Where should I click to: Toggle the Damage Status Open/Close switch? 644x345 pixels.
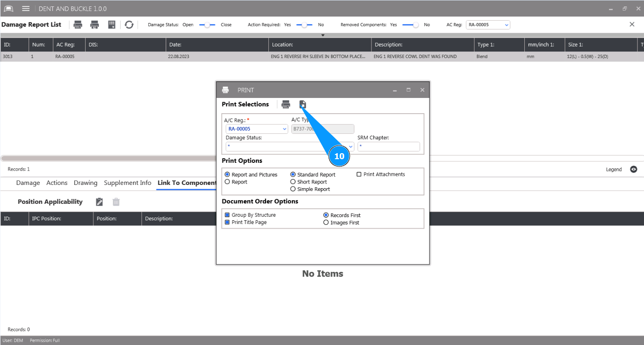pyautogui.click(x=207, y=25)
